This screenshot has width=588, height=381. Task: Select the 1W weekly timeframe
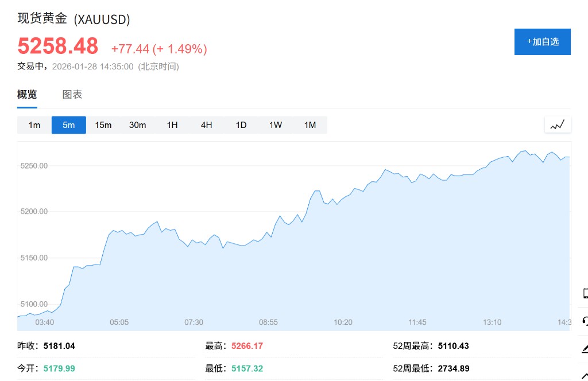click(276, 125)
